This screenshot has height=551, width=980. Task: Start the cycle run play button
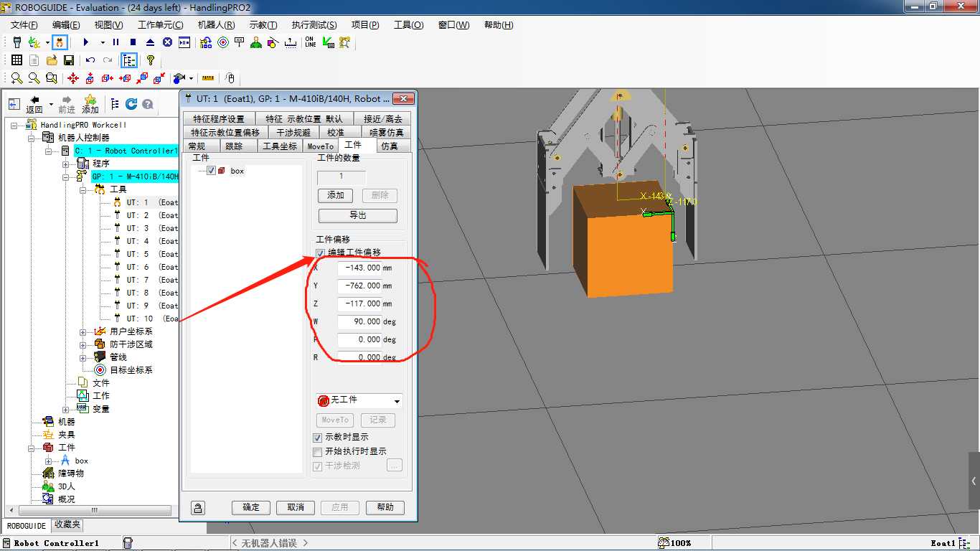[86, 42]
